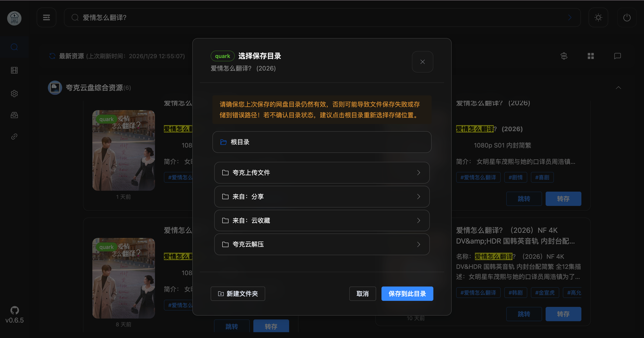Click 新建文件夹 button

point(238,294)
